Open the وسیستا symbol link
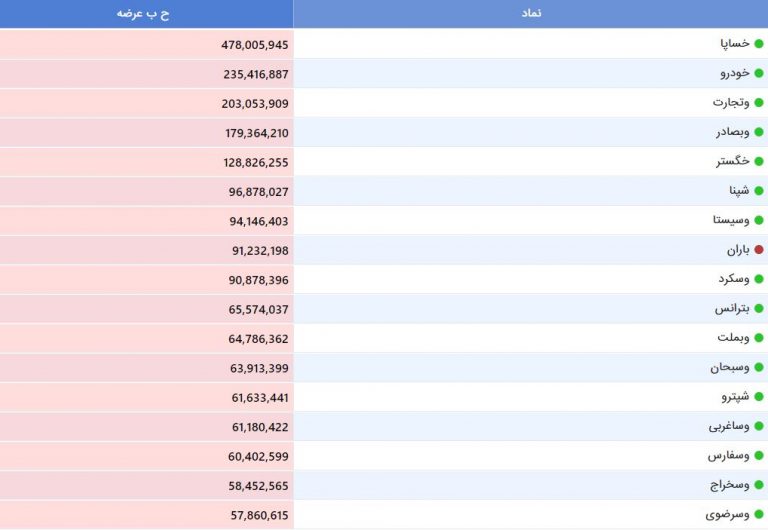The image size is (768, 530). pyautogui.click(x=731, y=220)
